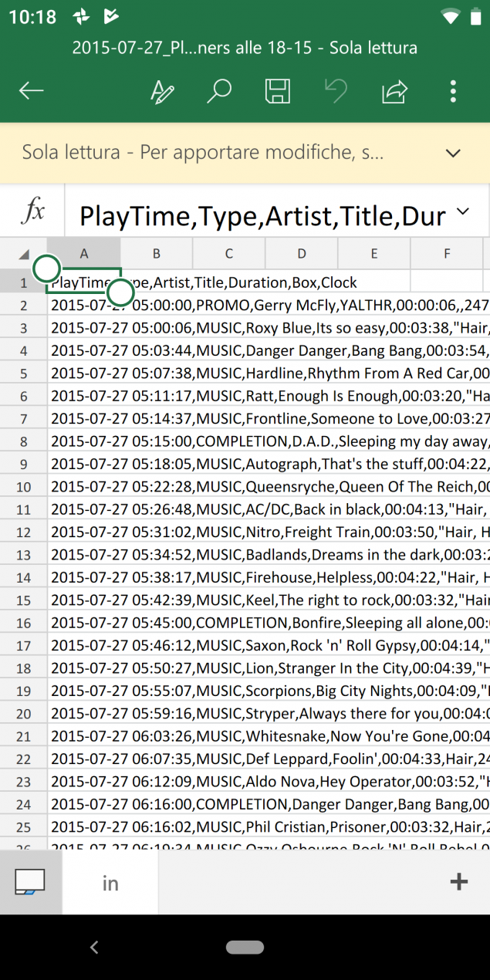Image resolution: width=490 pixels, height=980 pixels.
Task: Tap the row with "PROMO,Gerry McFly,YALTHR"
Action: pyautogui.click(x=269, y=305)
